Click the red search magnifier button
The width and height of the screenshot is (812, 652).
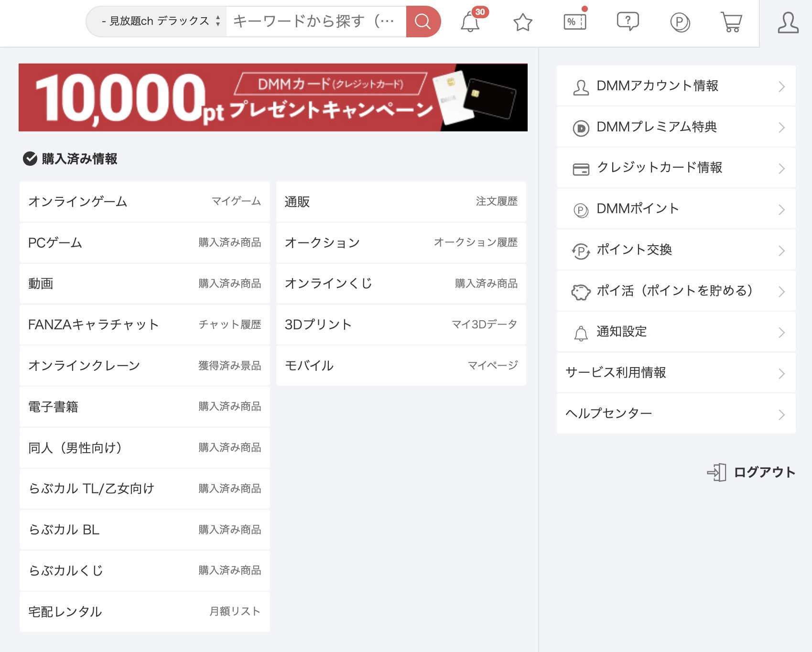coord(423,22)
